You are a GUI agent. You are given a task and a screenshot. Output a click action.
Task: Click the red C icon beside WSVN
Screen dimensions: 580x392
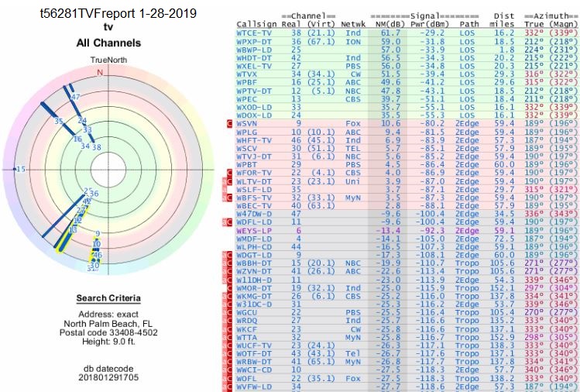[x=228, y=123]
